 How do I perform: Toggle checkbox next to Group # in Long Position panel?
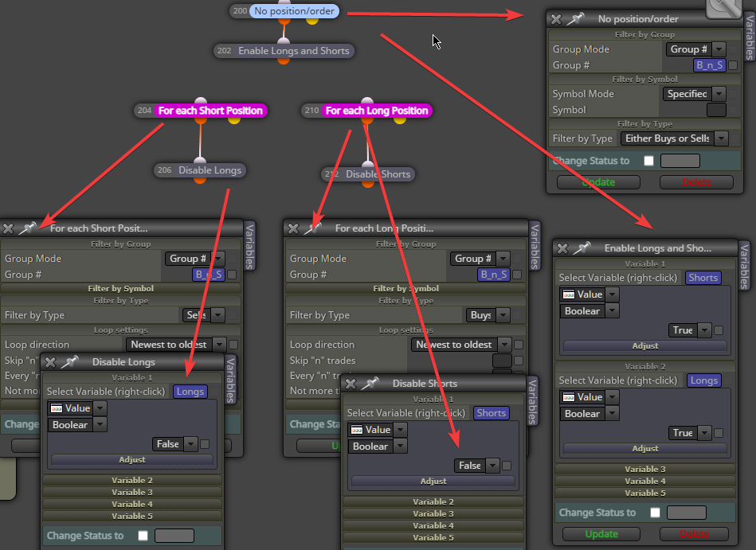(x=517, y=275)
